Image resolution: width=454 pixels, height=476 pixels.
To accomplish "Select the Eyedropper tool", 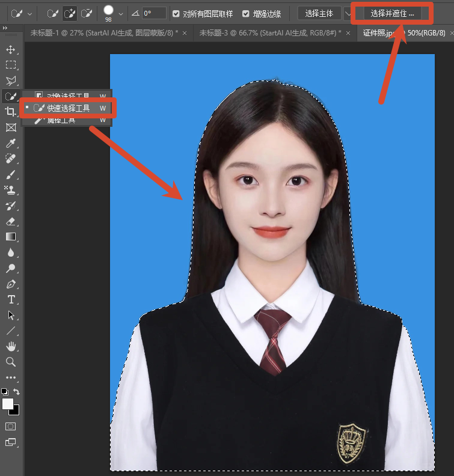I will coord(11,143).
